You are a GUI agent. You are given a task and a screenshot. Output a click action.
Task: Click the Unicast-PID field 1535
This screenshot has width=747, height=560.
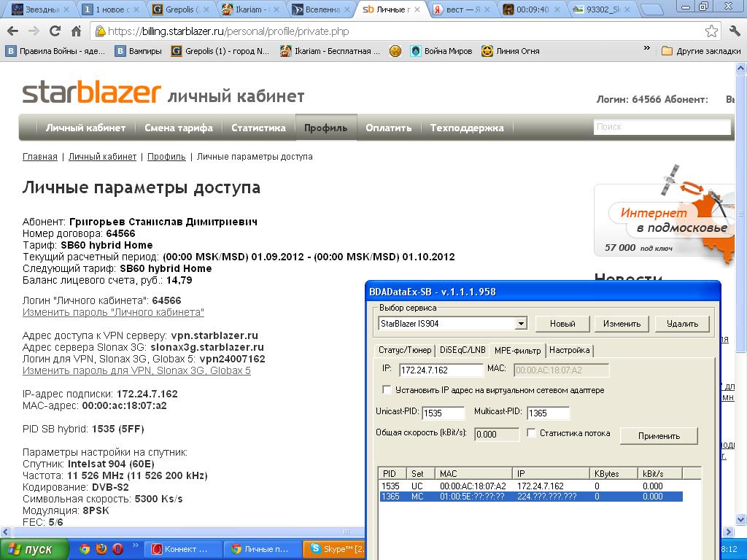(443, 413)
